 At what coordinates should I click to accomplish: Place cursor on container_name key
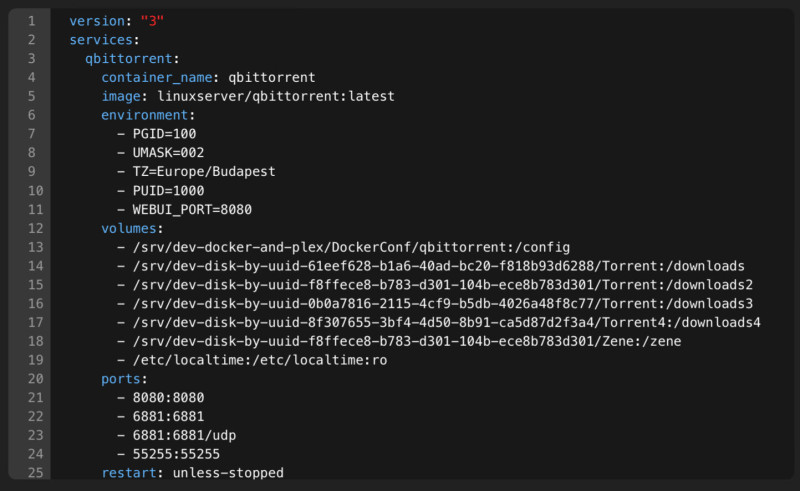[x=157, y=78]
